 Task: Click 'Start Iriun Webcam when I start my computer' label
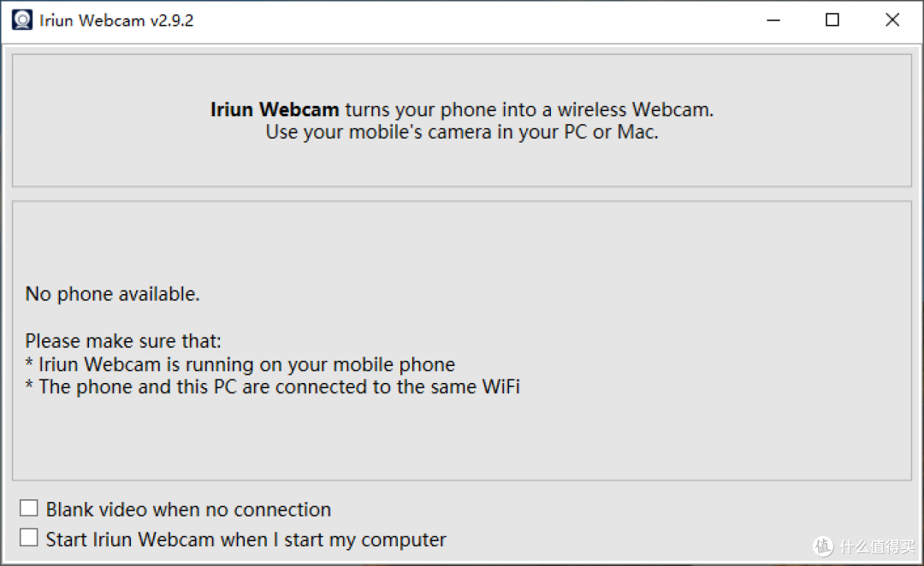point(246,539)
